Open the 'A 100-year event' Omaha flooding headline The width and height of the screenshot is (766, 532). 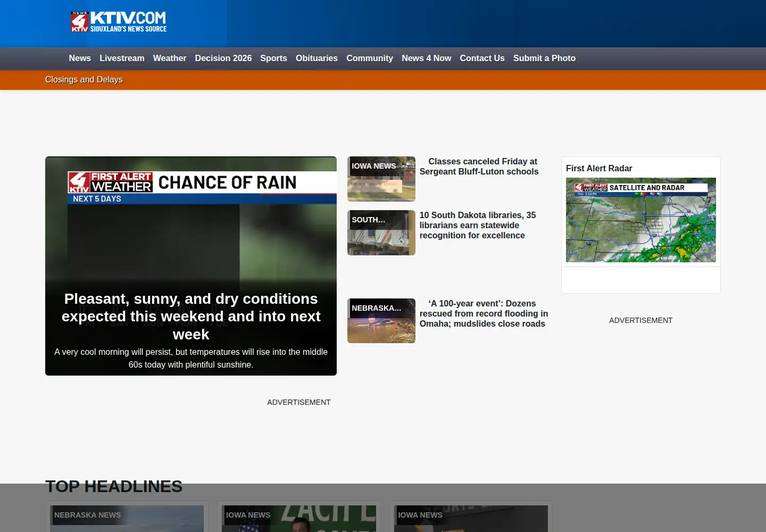483,313
